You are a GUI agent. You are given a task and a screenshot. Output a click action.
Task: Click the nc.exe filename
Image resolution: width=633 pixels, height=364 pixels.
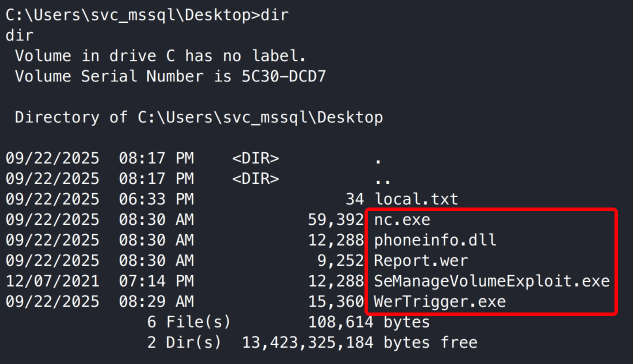[x=402, y=220]
